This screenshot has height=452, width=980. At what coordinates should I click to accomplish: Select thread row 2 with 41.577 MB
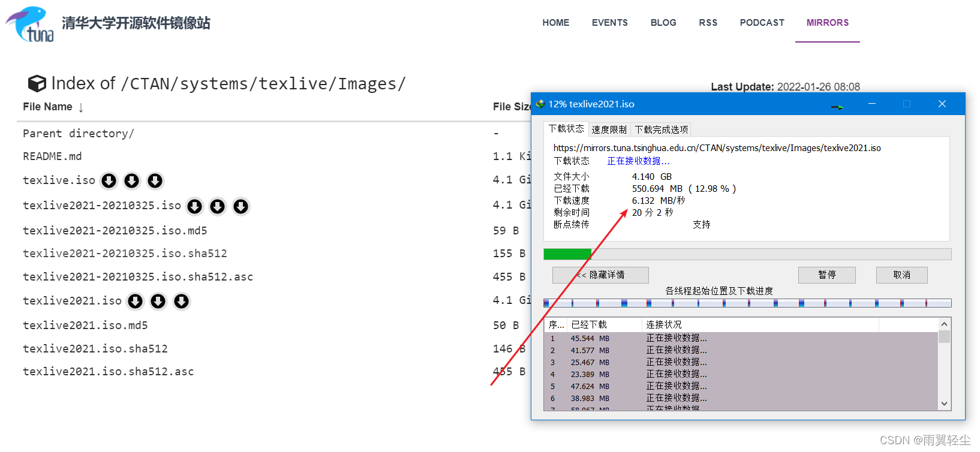741,350
